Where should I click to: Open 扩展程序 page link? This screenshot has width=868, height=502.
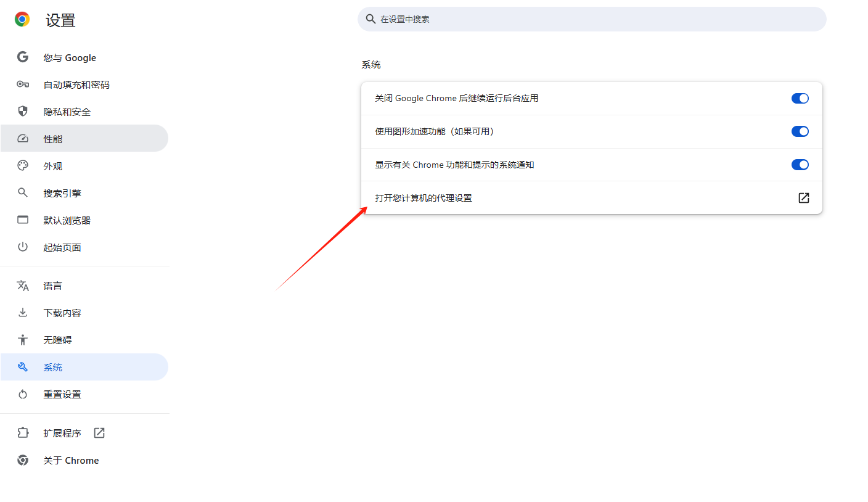(x=84, y=433)
